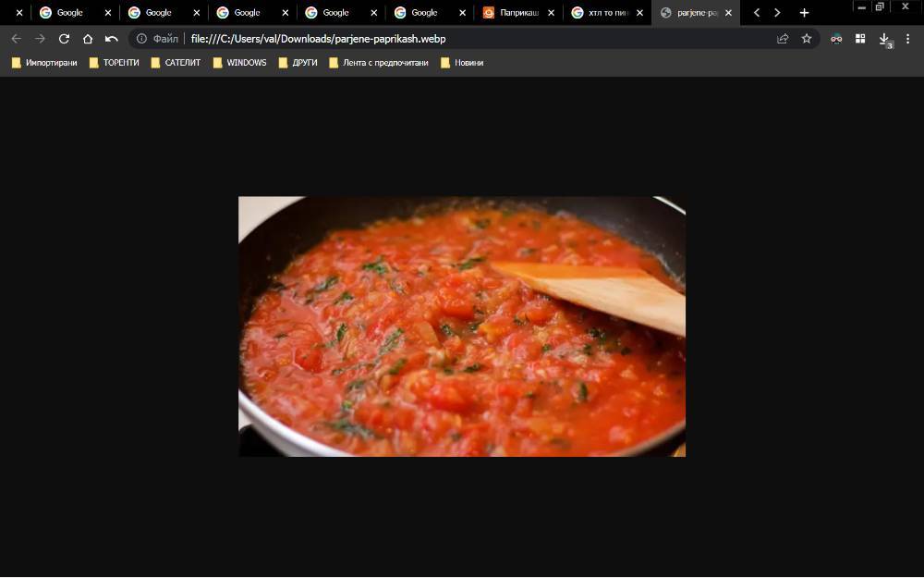Open the home page icon
Image resolution: width=924 pixels, height=578 pixels.
tap(88, 39)
